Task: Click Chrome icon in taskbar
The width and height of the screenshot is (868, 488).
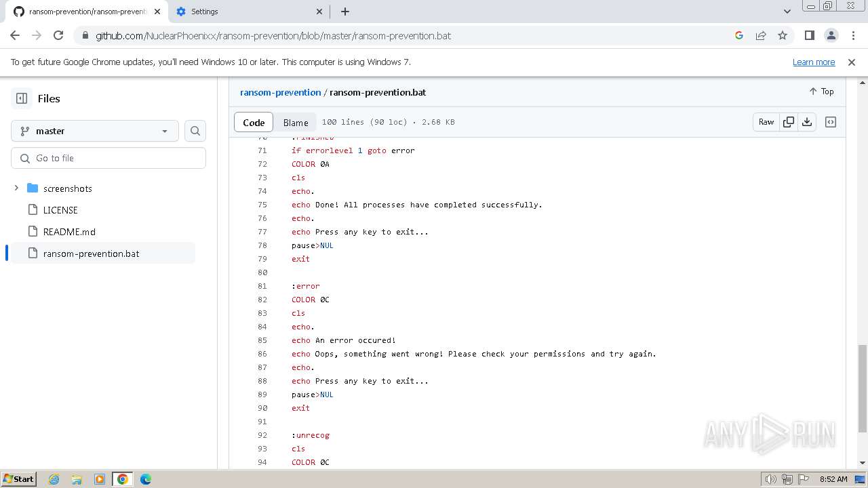Action: point(123,479)
